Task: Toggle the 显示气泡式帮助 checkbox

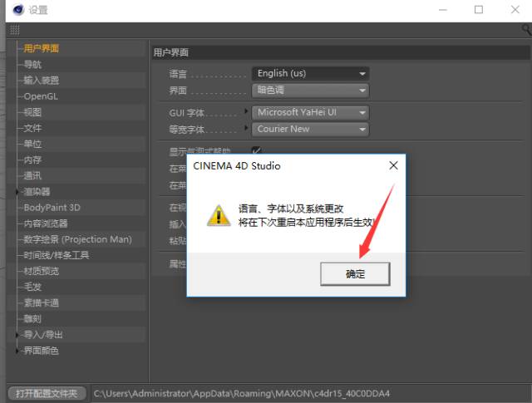Action: [x=257, y=150]
